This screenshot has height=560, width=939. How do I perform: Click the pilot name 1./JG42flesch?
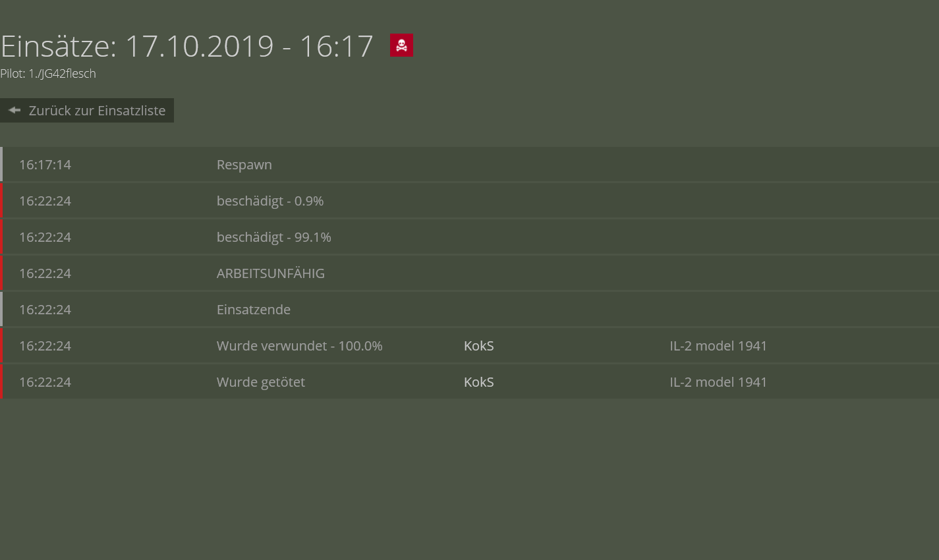pos(62,74)
